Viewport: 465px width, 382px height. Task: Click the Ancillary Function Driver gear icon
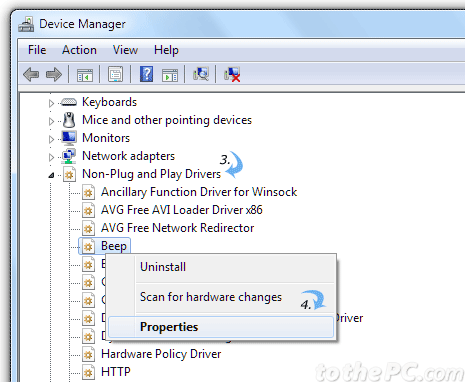click(88, 192)
